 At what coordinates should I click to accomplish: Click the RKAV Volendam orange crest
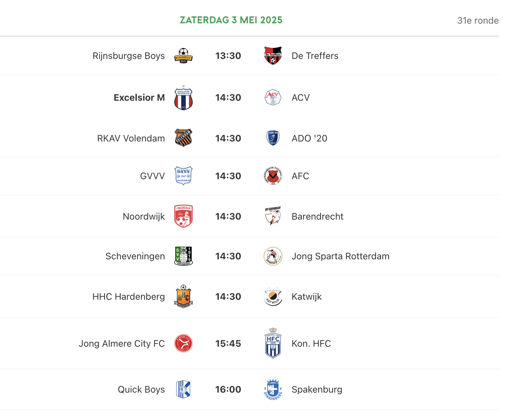coord(183,138)
